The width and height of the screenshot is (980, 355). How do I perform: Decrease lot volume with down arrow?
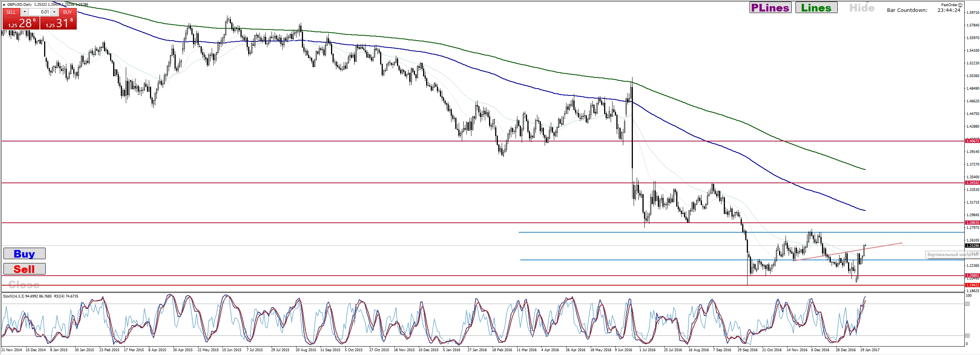coord(25,12)
